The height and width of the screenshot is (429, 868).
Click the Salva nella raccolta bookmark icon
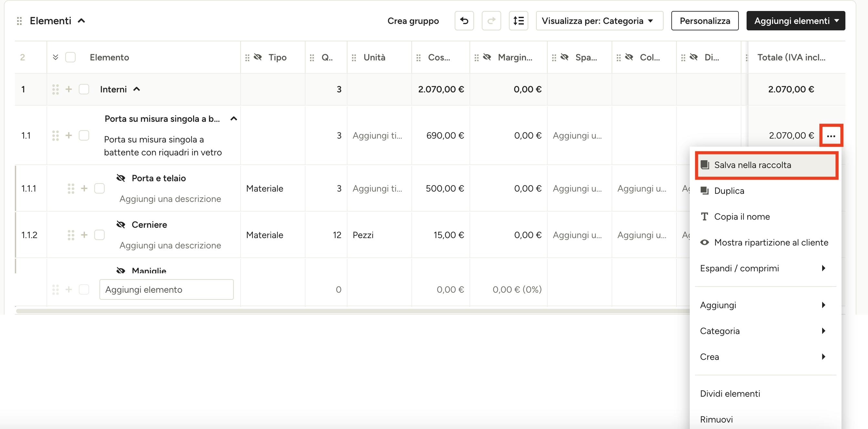705,165
